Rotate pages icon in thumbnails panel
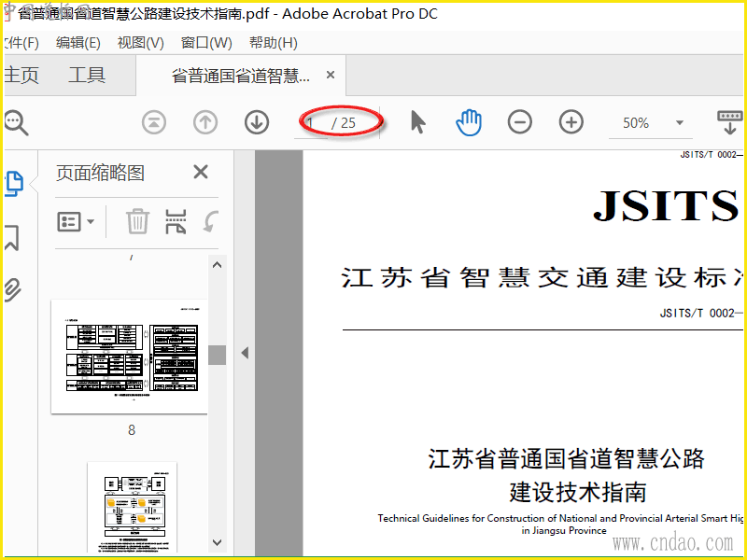The width and height of the screenshot is (747, 560). pos(211,221)
